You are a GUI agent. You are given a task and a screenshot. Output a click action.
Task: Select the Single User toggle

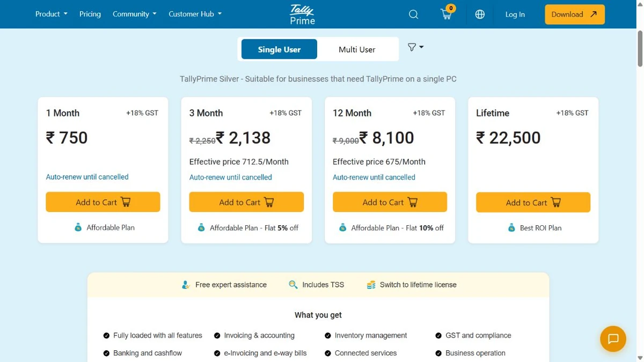279,49
